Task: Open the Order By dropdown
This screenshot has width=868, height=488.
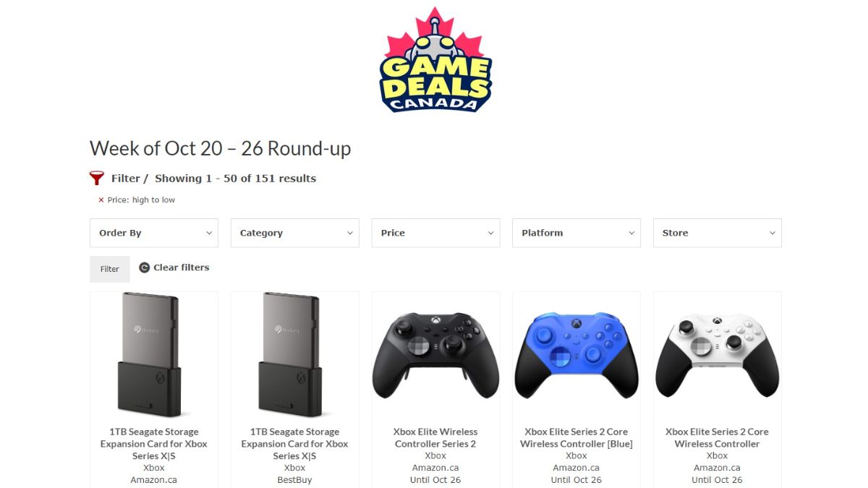Action: [x=153, y=232]
